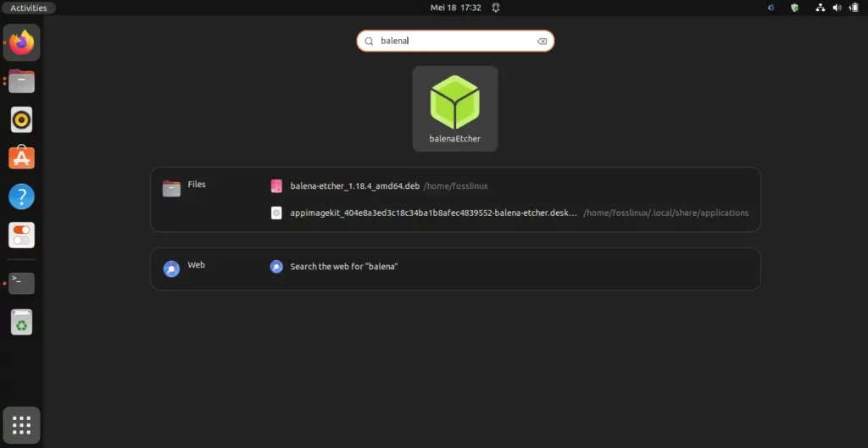Click the Web provider label
868x448 pixels.
(196, 265)
